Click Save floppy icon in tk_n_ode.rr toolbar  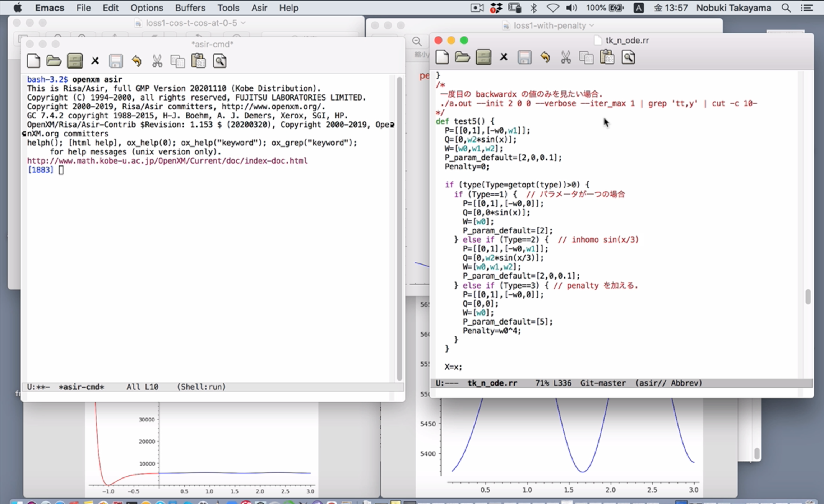pyautogui.click(x=524, y=57)
